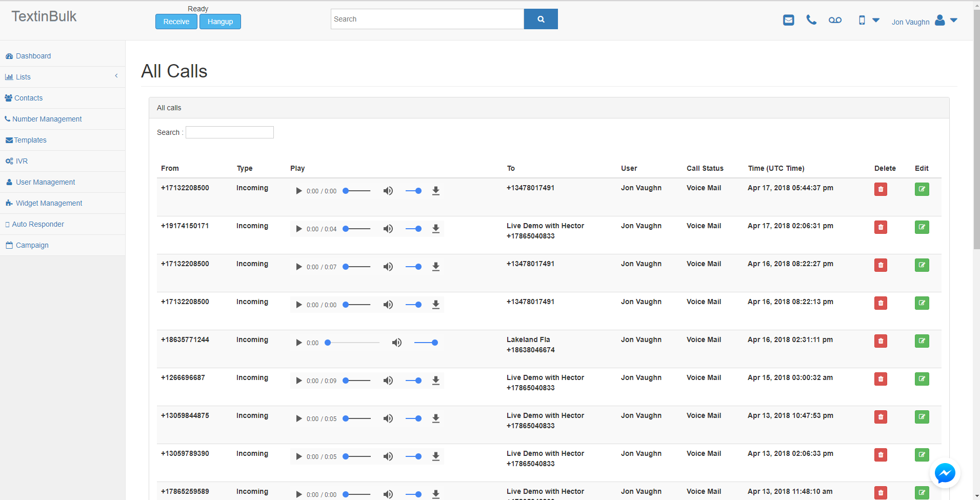Go to Number Management in sidebar
980x500 pixels.
point(47,119)
